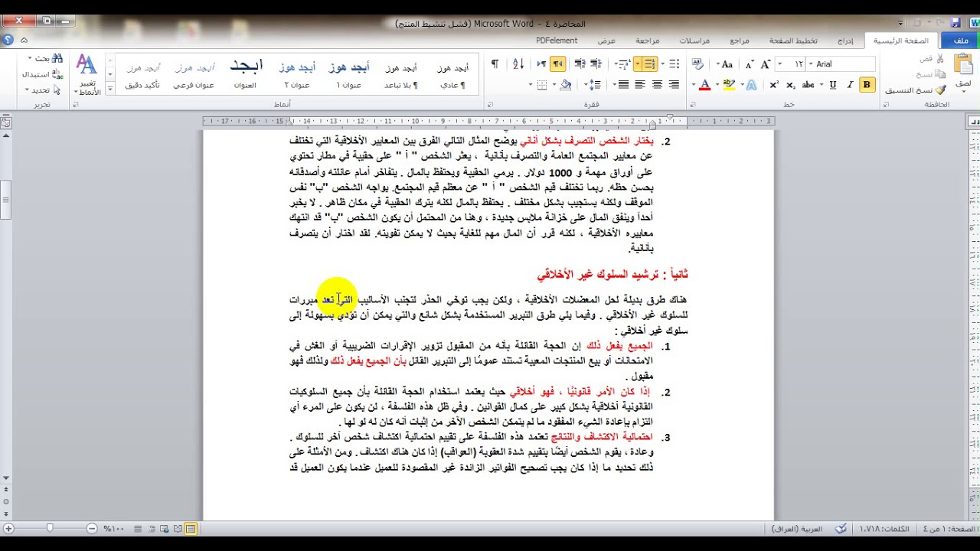980x551 pixels.
Task: Toggle Bold formatting button
Action: (867, 85)
